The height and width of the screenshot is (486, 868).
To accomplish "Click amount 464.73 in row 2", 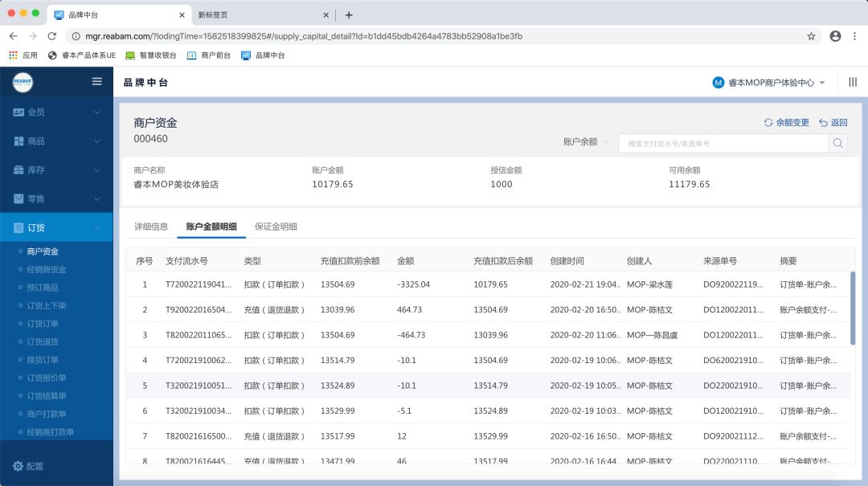I will click(x=409, y=310).
